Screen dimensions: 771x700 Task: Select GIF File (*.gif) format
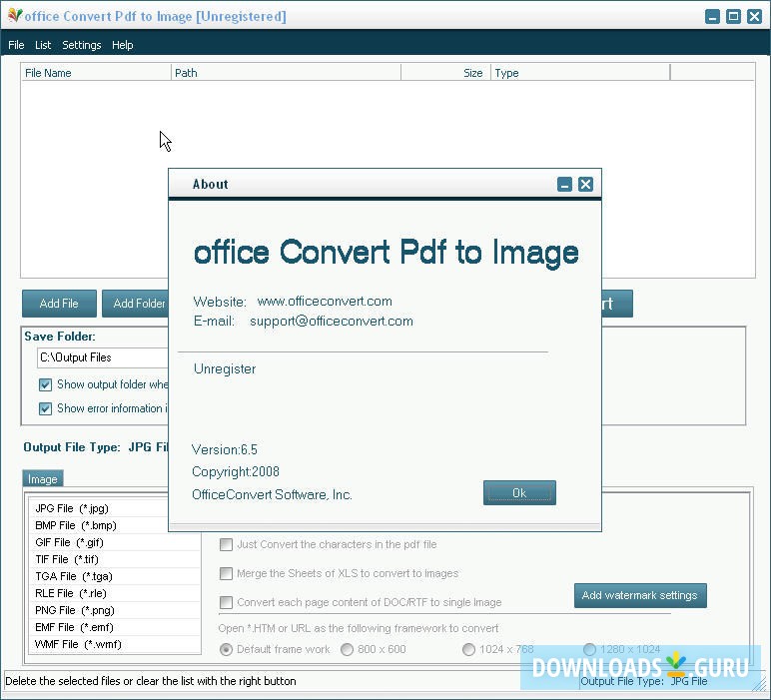pos(115,542)
